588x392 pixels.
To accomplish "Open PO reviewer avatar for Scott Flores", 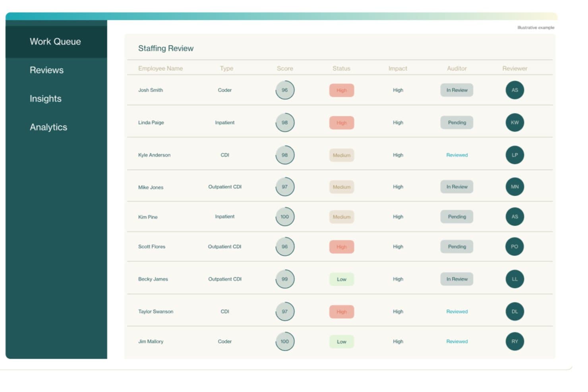I will coord(514,247).
